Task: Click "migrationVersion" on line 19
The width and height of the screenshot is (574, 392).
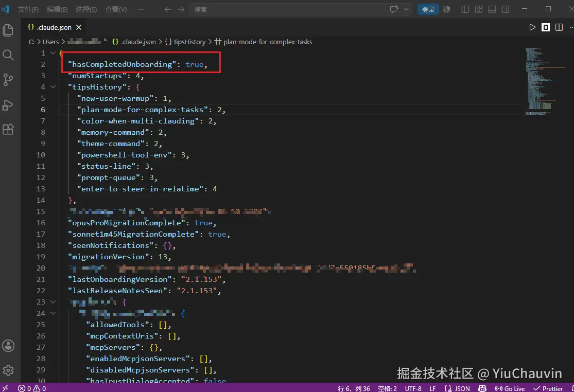Action: tap(108, 257)
